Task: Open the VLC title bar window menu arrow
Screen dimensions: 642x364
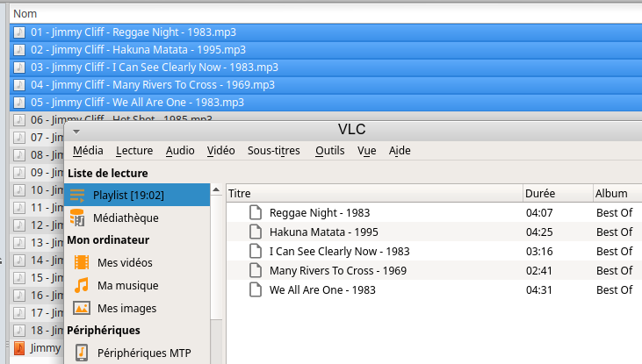Action: click(x=76, y=132)
